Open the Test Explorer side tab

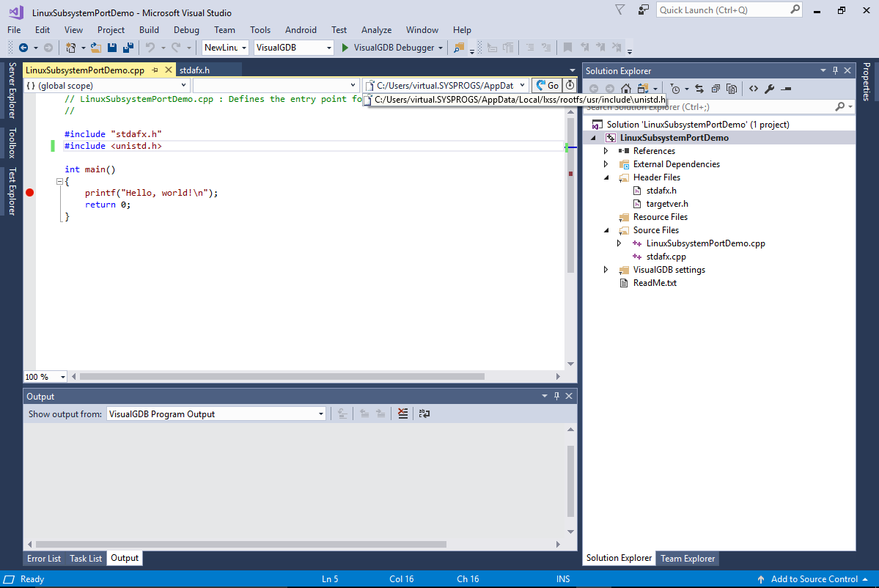click(12, 191)
